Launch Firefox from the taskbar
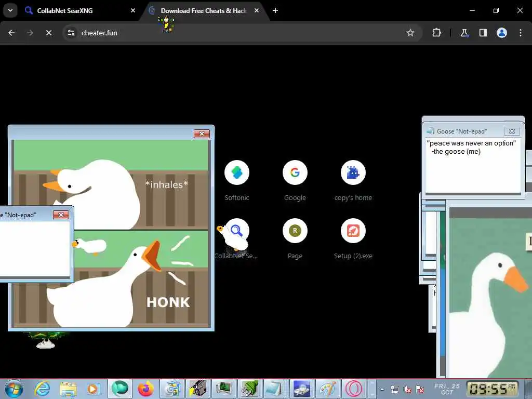 pos(146,389)
